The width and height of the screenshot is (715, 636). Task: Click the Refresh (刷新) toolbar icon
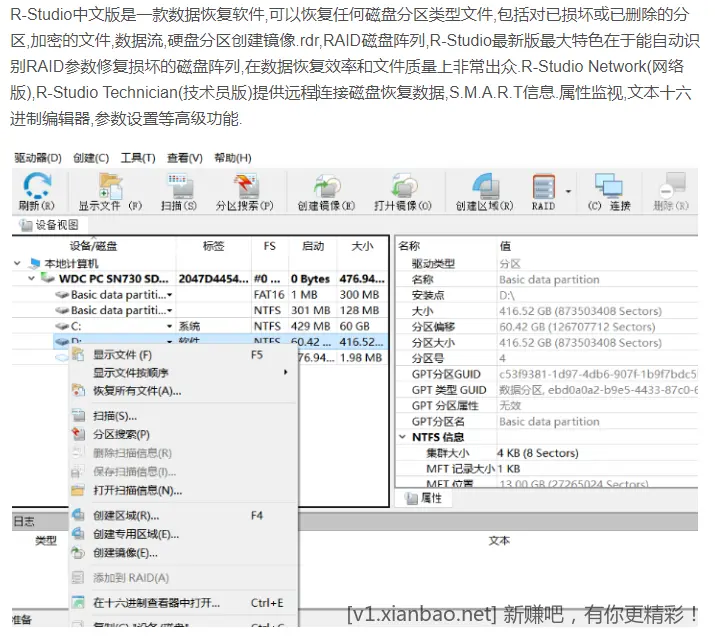pyautogui.click(x=37, y=191)
